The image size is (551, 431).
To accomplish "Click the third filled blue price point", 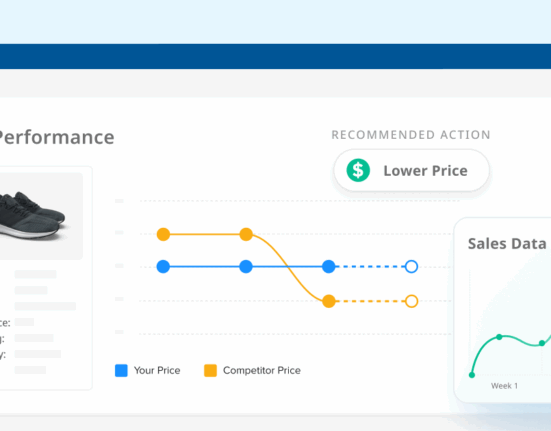I will tap(329, 267).
